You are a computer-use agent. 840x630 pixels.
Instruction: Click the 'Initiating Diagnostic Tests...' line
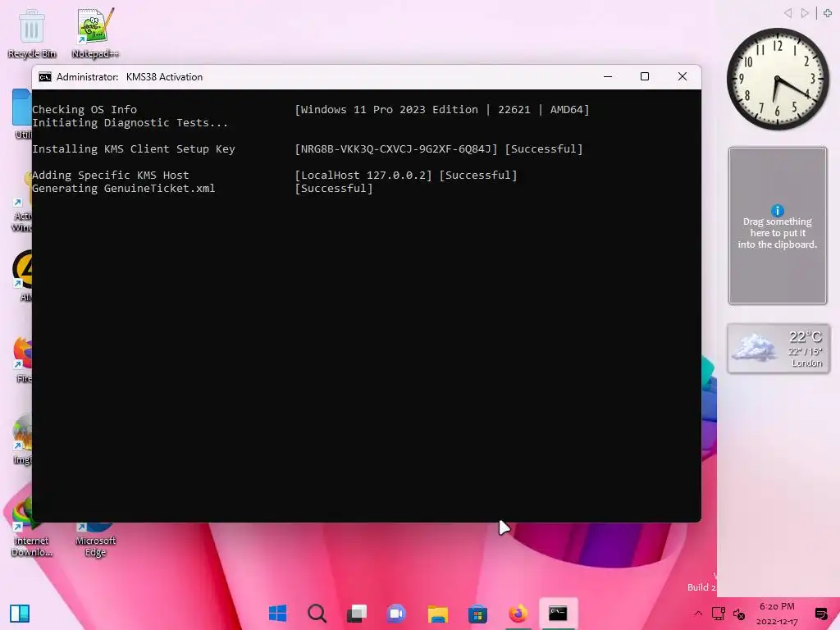coord(130,123)
